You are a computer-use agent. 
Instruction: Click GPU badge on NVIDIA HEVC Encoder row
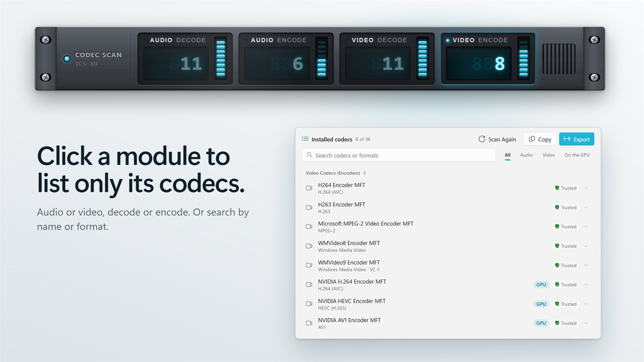(541, 304)
